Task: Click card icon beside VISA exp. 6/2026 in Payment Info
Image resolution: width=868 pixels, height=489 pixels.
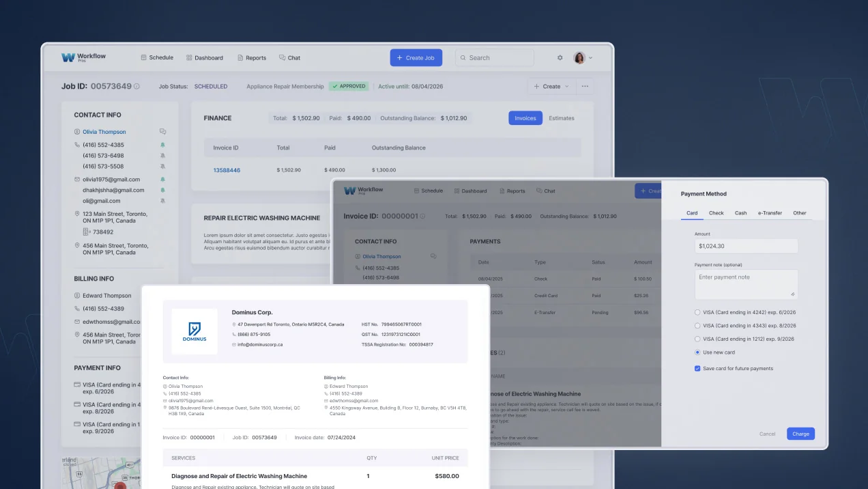Action: point(77,385)
